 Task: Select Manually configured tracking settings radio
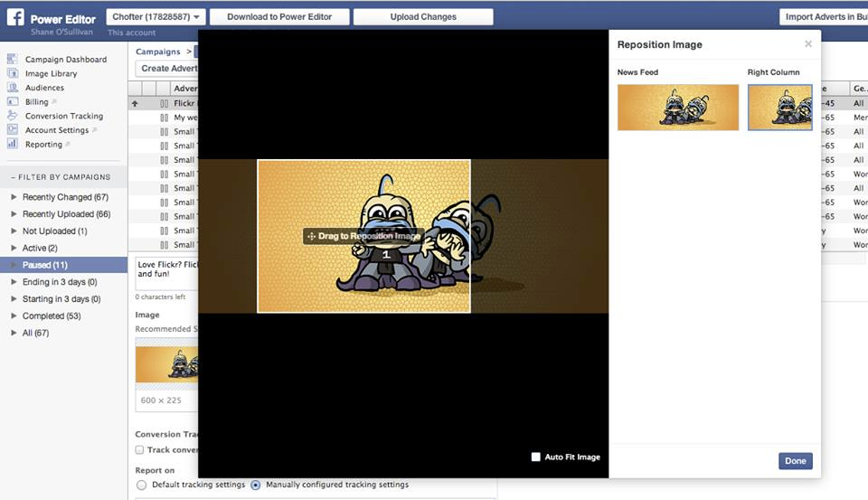(x=255, y=485)
